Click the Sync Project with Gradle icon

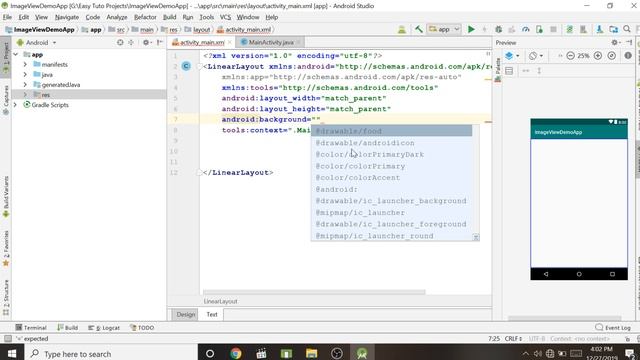click(569, 29)
